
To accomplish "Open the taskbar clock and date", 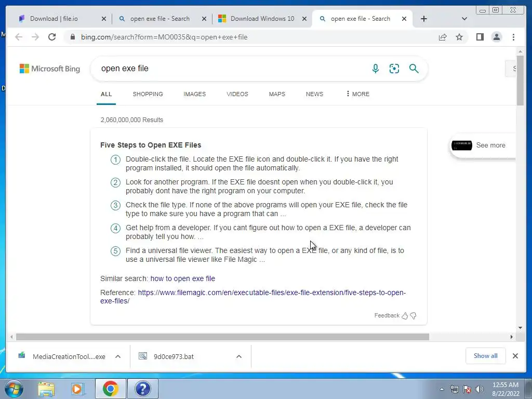I will tap(506, 389).
